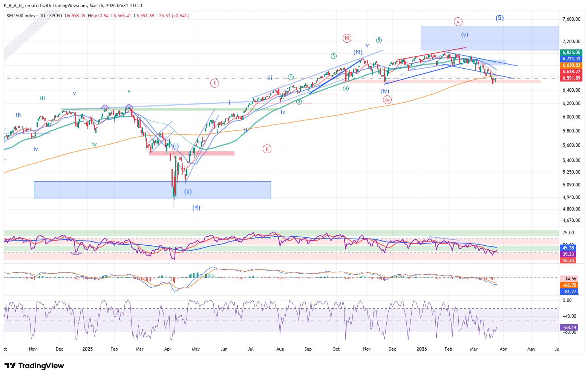
Task: Select the green circled 1 wave marker
Action: click(291, 77)
